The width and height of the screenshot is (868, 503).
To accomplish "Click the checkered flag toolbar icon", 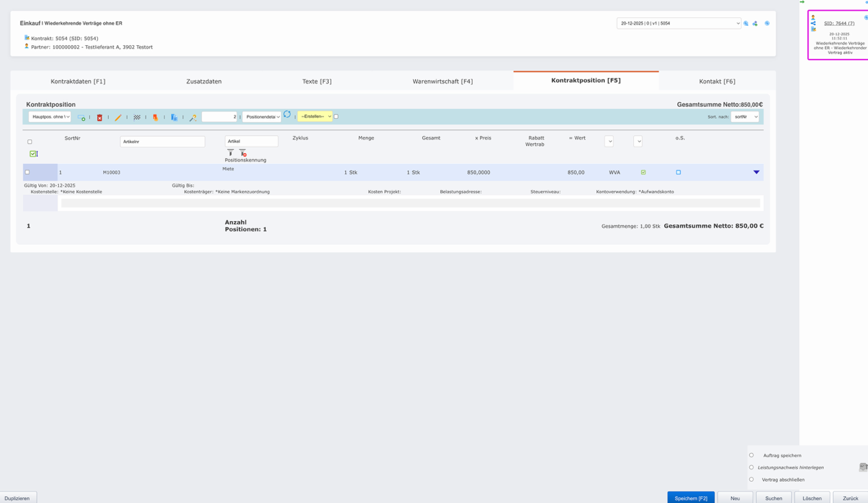I will click(137, 118).
